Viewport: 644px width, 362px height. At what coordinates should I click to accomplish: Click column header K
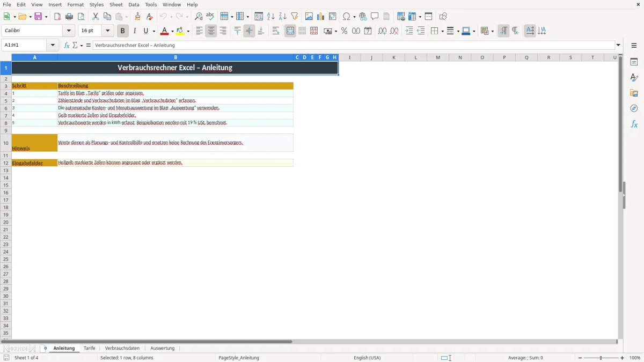click(393, 57)
